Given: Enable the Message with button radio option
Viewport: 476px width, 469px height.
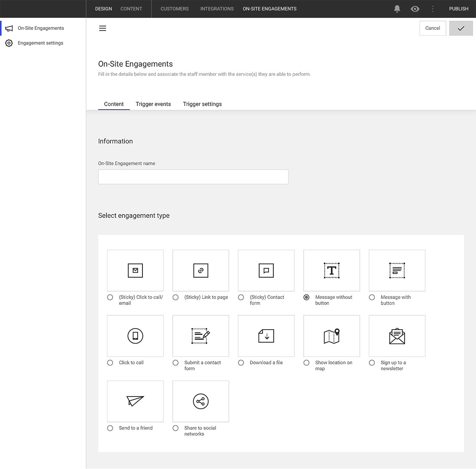Looking at the screenshot, I should click(372, 297).
